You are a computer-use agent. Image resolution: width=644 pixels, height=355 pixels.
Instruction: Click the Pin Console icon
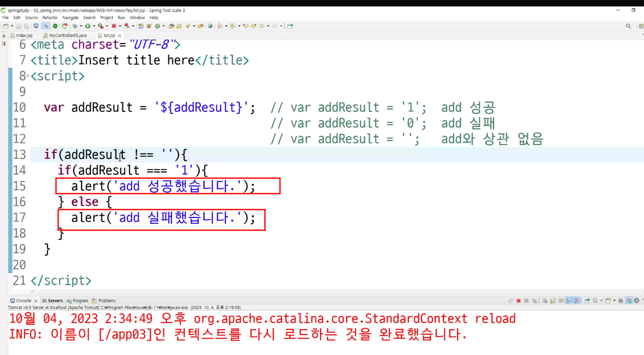[587, 301]
